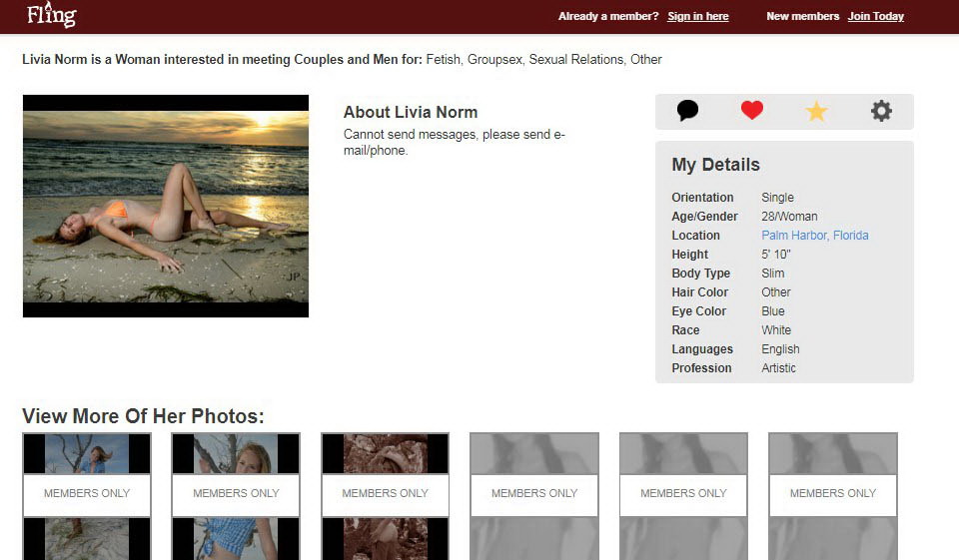Click the About Livia Norm heading
959x560 pixels.
coord(411,112)
